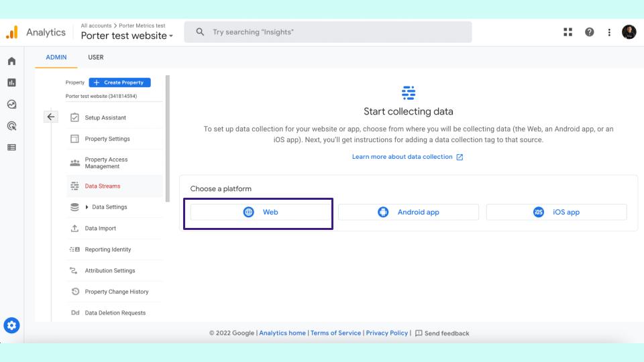644x362 pixels.
Task: Open the Google apps grid icon
Action: [568, 32]
